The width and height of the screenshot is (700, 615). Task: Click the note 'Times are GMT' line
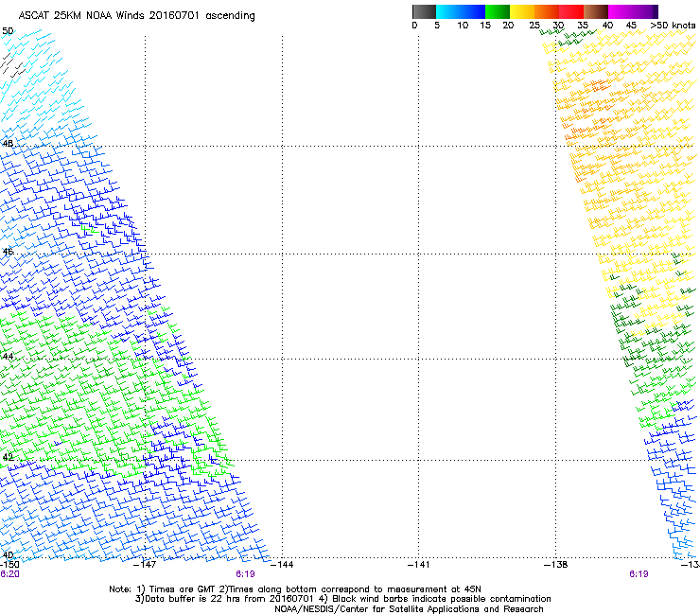295,589
